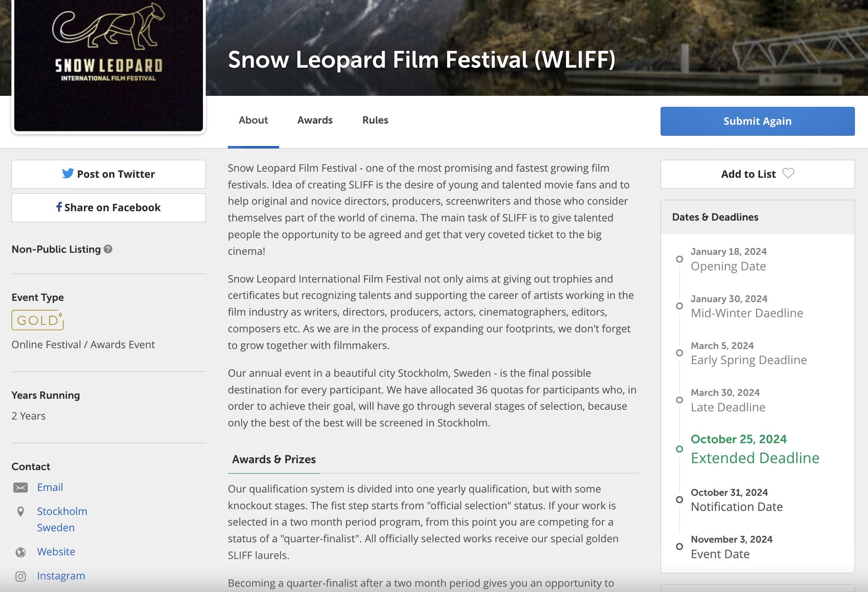Click the 'Event Type' label

point(37,297)
